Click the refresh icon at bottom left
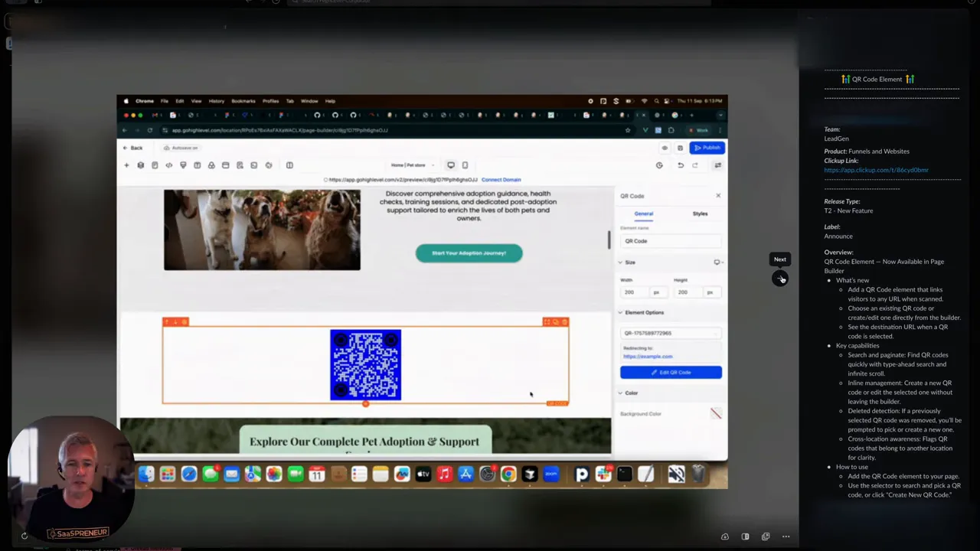The image size is (980, 551). coord(24,536)
